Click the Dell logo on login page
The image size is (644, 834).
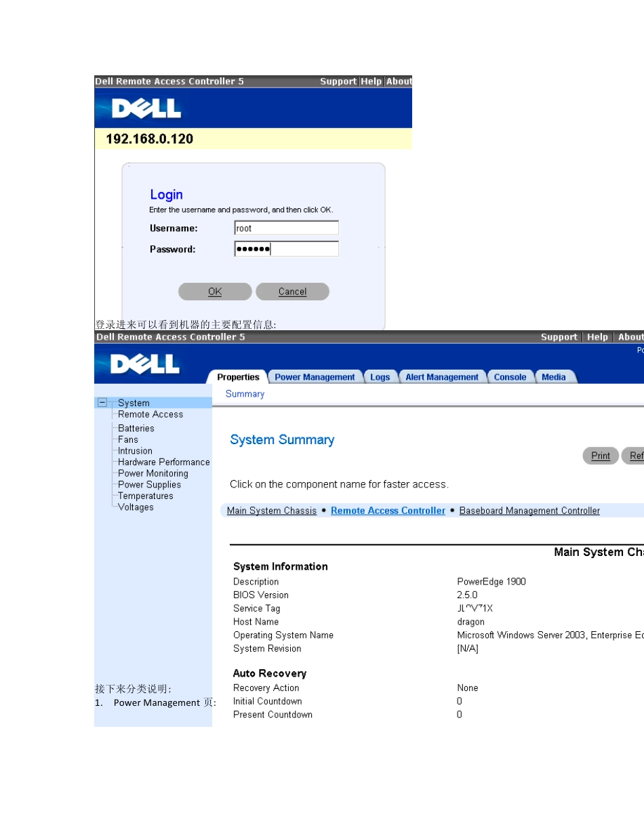[146, 108]
